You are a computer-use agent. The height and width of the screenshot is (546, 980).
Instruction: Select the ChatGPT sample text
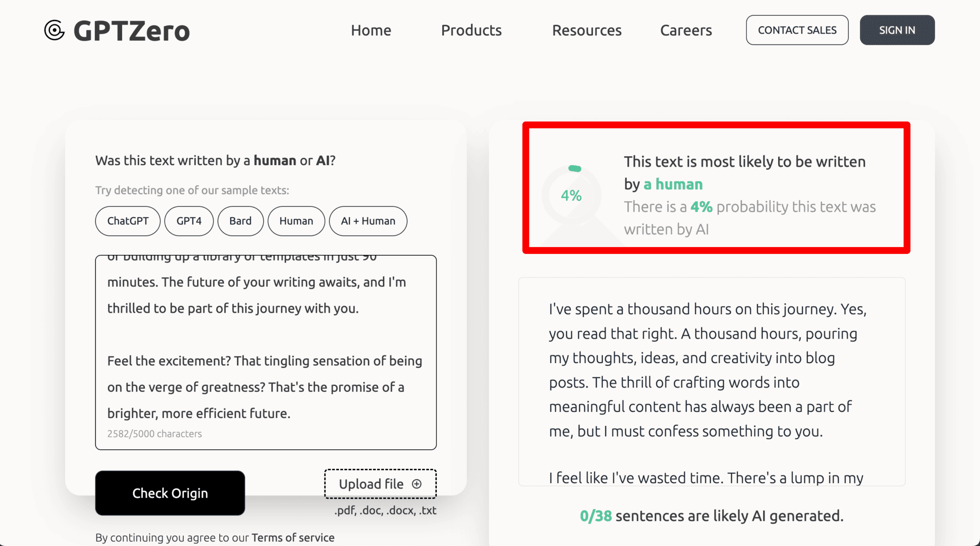point(127,221)
